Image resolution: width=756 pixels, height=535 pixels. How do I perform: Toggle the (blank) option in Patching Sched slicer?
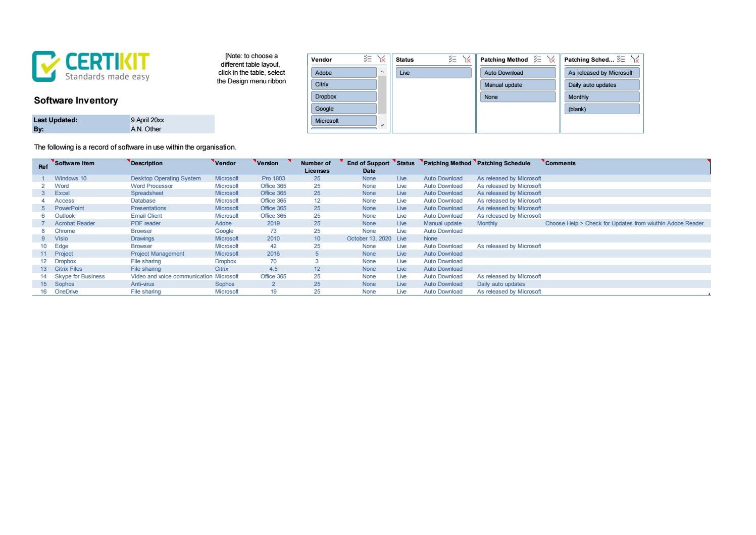[x=601, y=109]
